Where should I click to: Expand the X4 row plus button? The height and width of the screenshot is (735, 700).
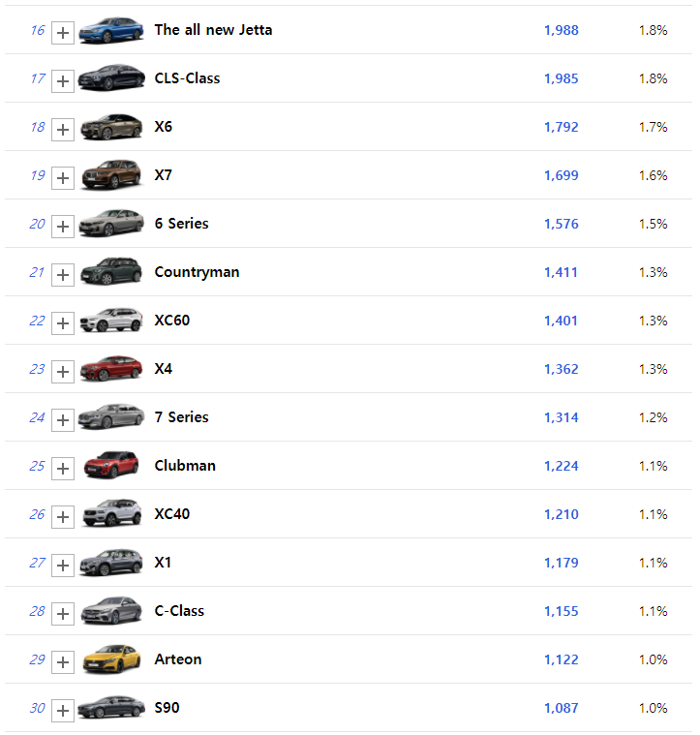[x=63, y=372]
